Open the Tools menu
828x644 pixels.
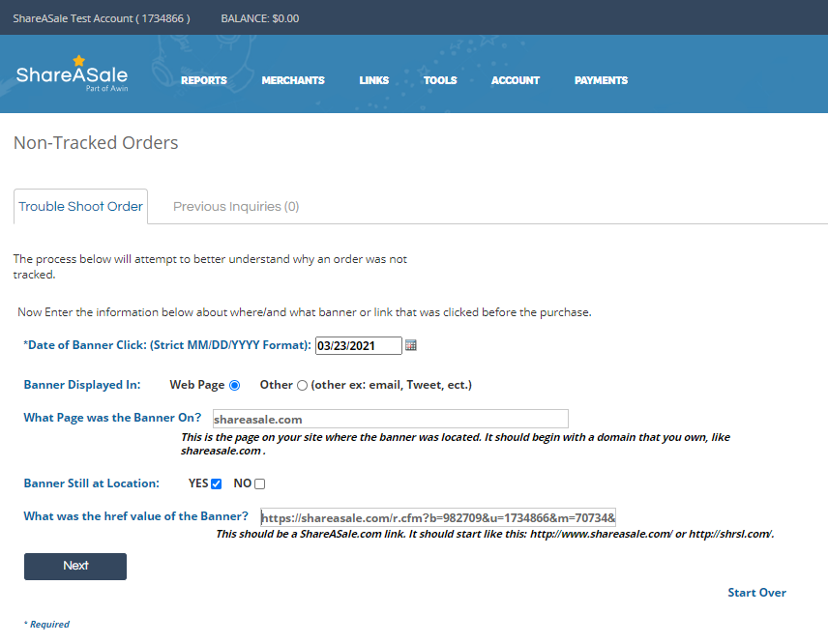pos(440,80)
